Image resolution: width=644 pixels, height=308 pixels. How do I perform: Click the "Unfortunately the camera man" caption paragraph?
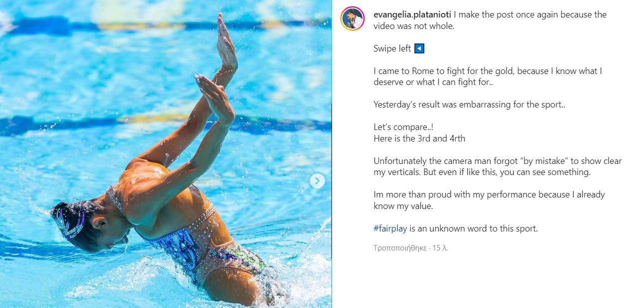pos(497,166)
